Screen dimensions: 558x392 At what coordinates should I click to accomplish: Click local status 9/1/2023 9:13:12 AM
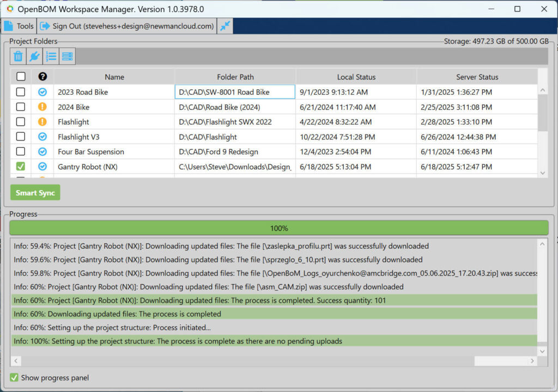click(334, 92)
